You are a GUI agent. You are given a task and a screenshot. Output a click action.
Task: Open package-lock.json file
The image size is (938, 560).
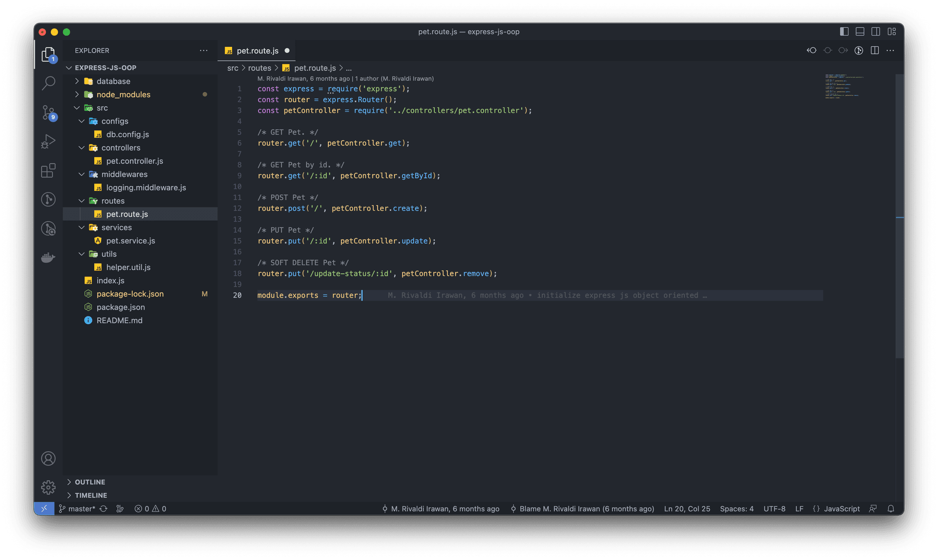(x=130, y=294)
